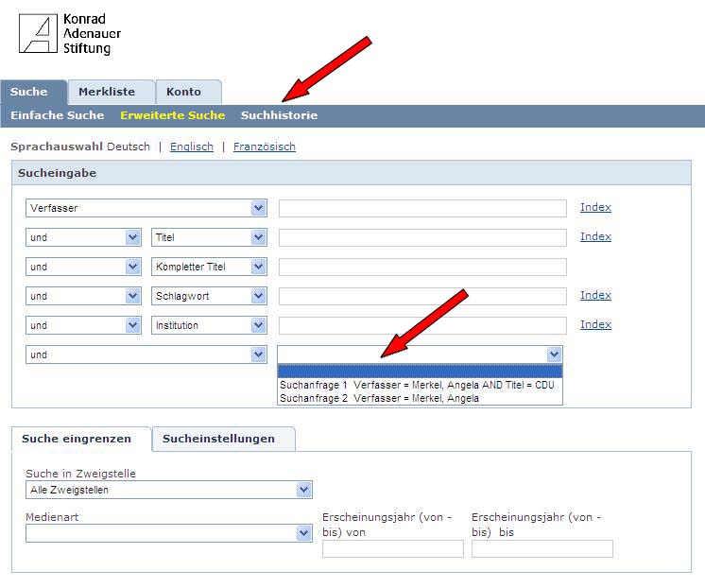Type in the Kompletter Titel search field
Viewport: 705px width, 588px height.
422,267
